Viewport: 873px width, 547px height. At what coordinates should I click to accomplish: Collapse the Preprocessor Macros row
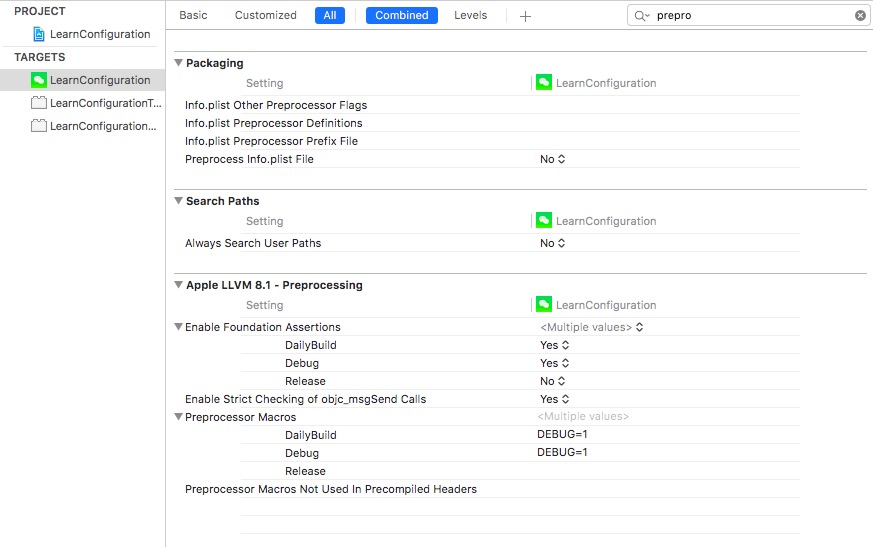pos(179,417)
